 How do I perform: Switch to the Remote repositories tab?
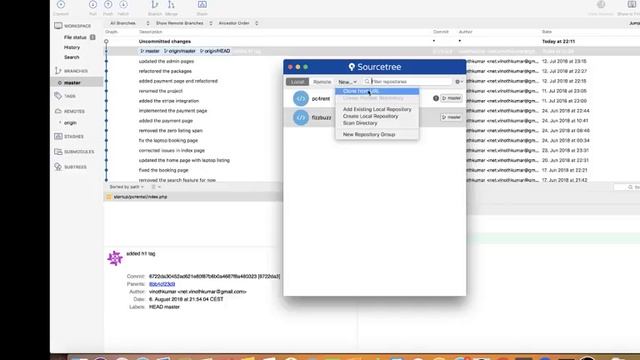click(x=322, y=82)
